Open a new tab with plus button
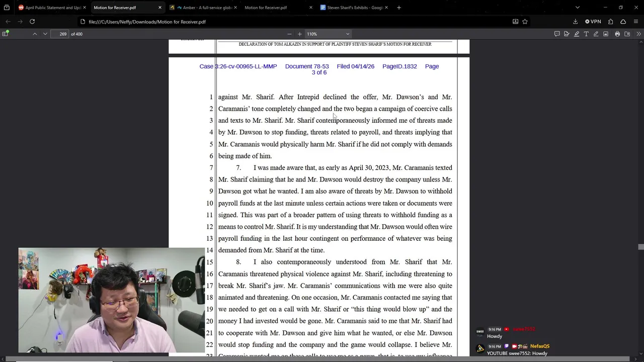644x362 pixels. (x=398, y=8)
